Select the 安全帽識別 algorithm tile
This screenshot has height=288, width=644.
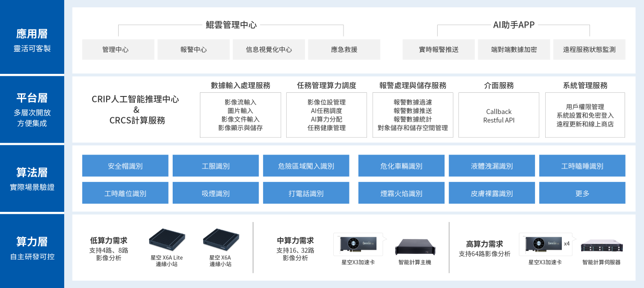pyautogui.click(x=125, y=166)
